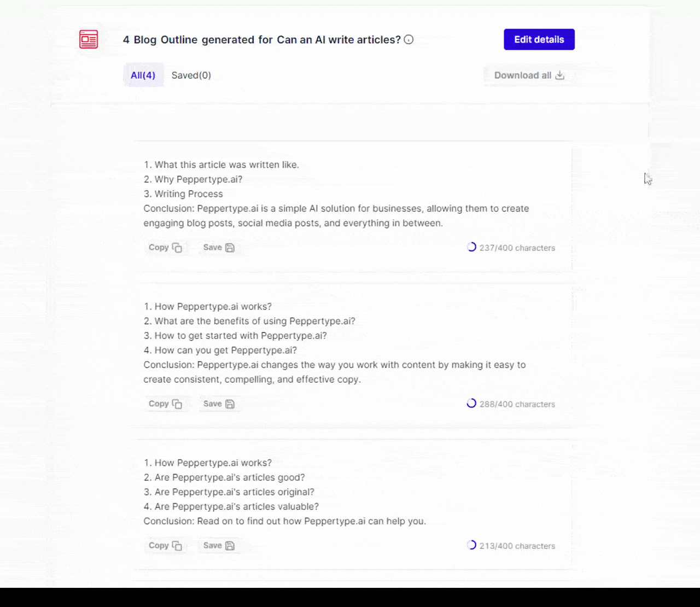Image resolution: width=700 pixels, height=607 pixels.
Task: Save the third outline with 213 characters
Action: pos(219,545)
